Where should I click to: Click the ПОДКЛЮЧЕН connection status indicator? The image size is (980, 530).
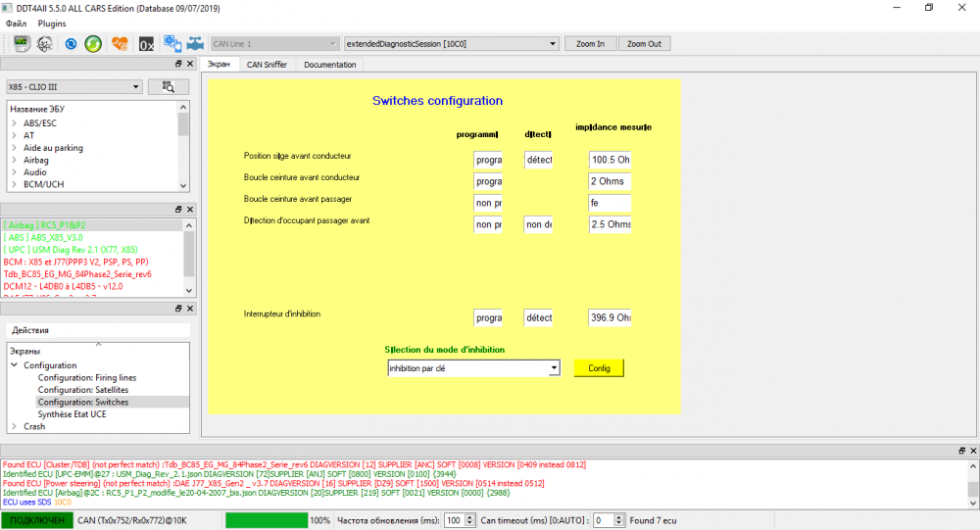[37, 520]
